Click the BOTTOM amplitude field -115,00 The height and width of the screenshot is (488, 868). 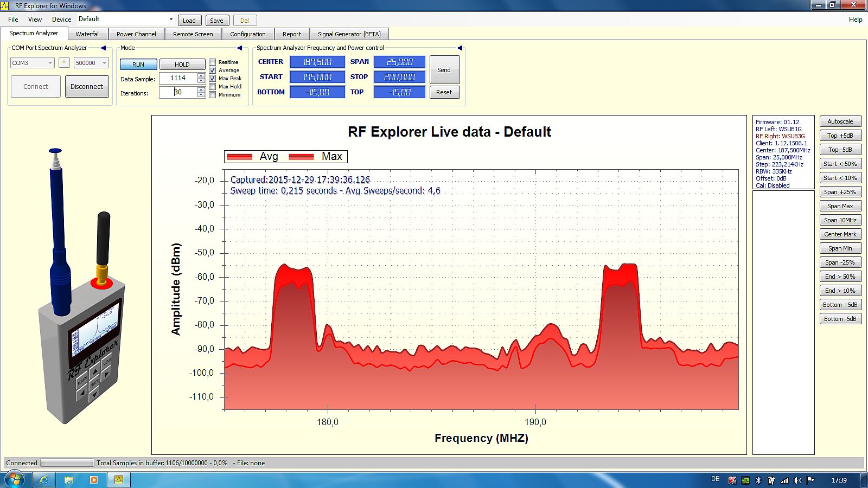click(317, 92)
